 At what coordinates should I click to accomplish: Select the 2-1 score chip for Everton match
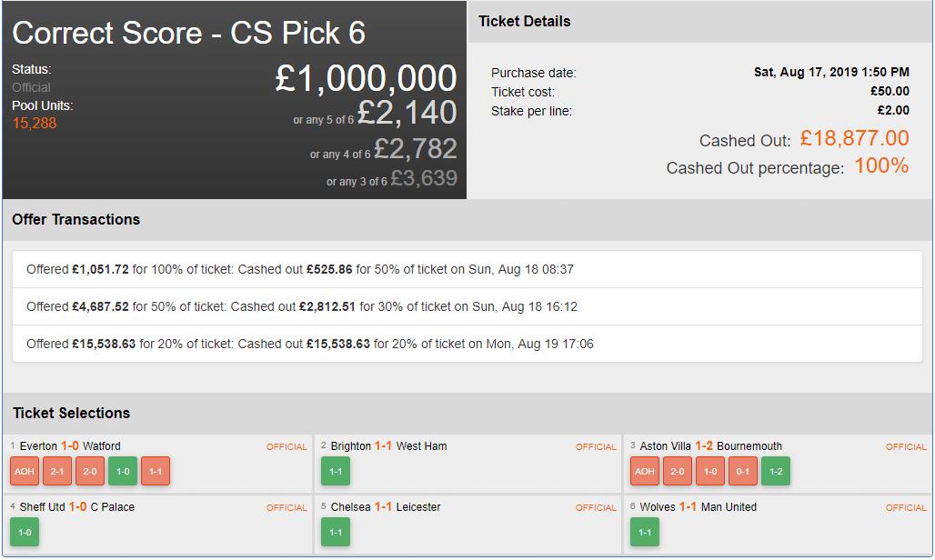57,471
